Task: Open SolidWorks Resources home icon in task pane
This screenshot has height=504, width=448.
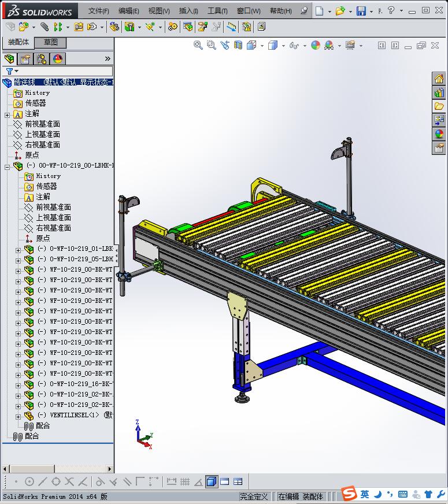Action: click(x=439, y=79)
